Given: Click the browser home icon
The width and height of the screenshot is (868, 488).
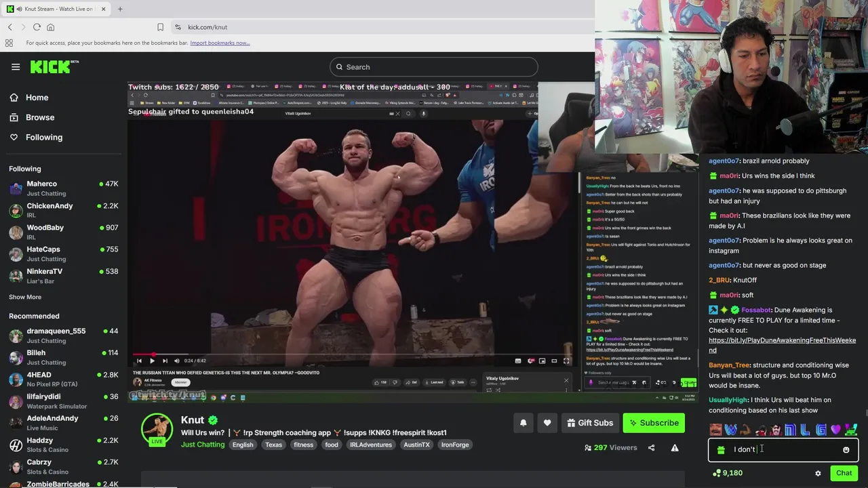Looking at the screenshot, I should coord(50,27).
